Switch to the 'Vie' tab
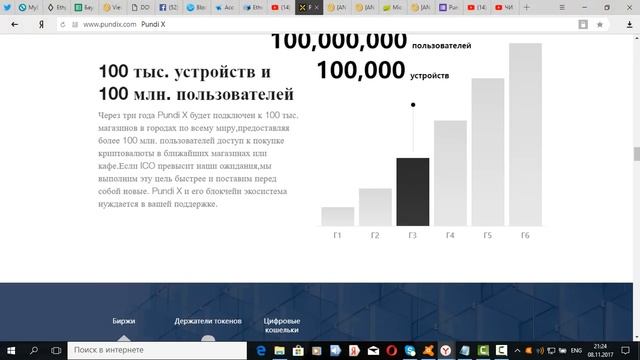The height and width of the screenshot is (360, 640). [112, 7]
